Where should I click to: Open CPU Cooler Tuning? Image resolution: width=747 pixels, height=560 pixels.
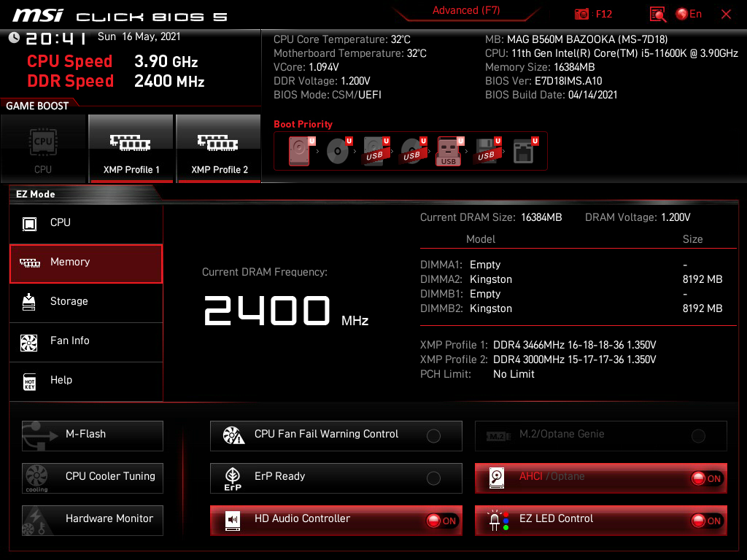tap(93, 478)
